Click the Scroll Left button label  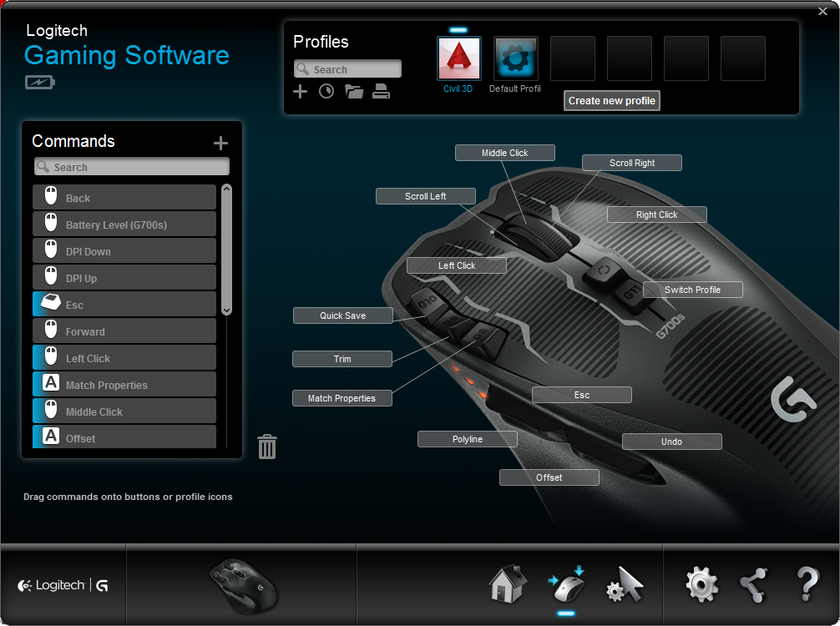(426, 196)
